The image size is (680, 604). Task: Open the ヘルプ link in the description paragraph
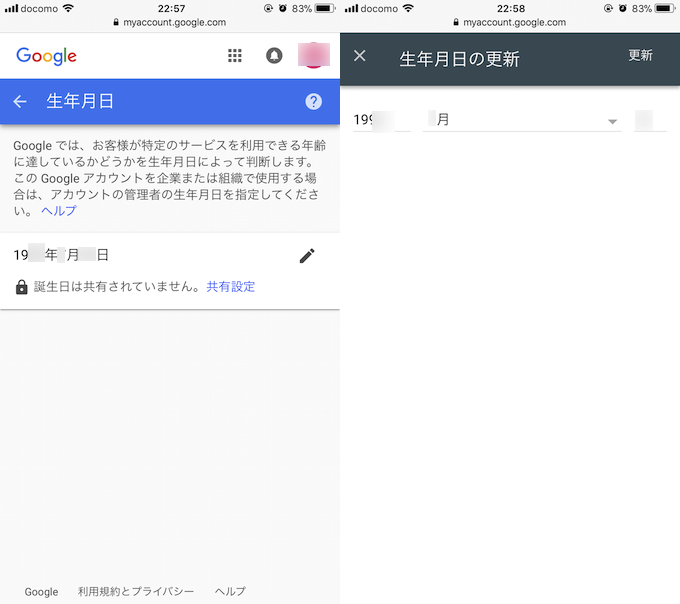pyautogui.click(x=58, y=211)
